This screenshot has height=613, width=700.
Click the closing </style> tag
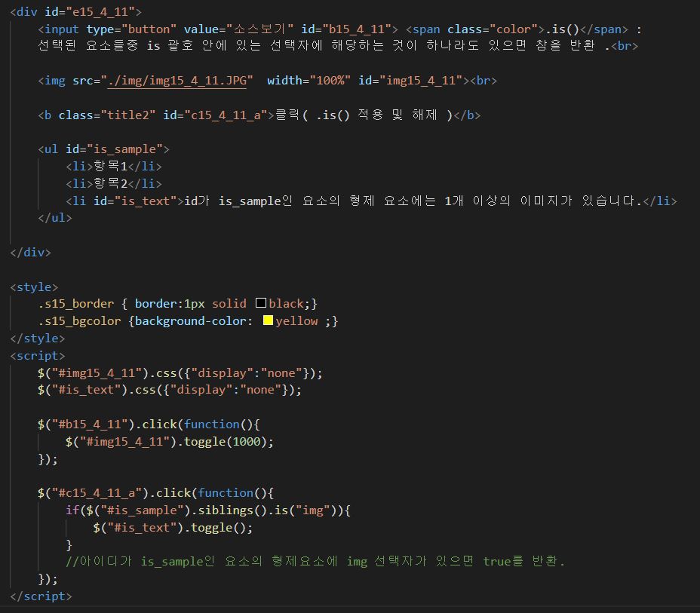point(38,339)
